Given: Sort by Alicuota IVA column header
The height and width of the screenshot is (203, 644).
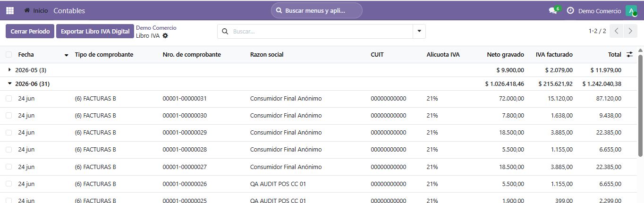Looking at the screenshot, I should [443, 55].
